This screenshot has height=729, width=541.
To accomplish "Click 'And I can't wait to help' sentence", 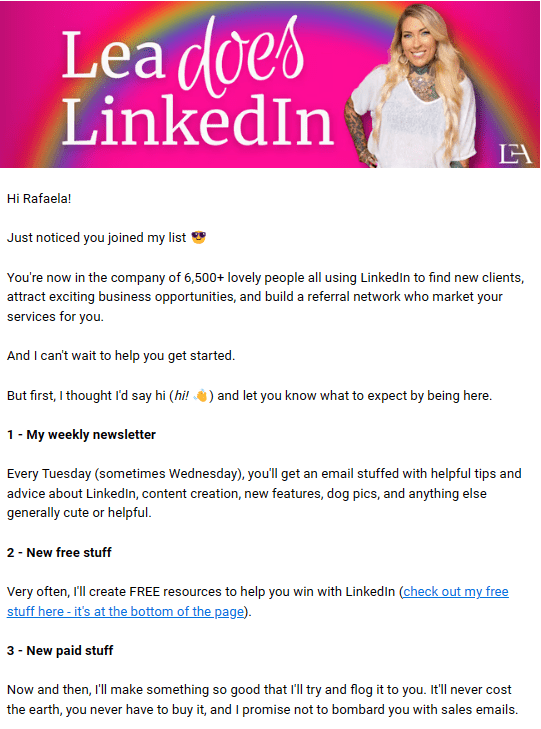I will [121, 356].
